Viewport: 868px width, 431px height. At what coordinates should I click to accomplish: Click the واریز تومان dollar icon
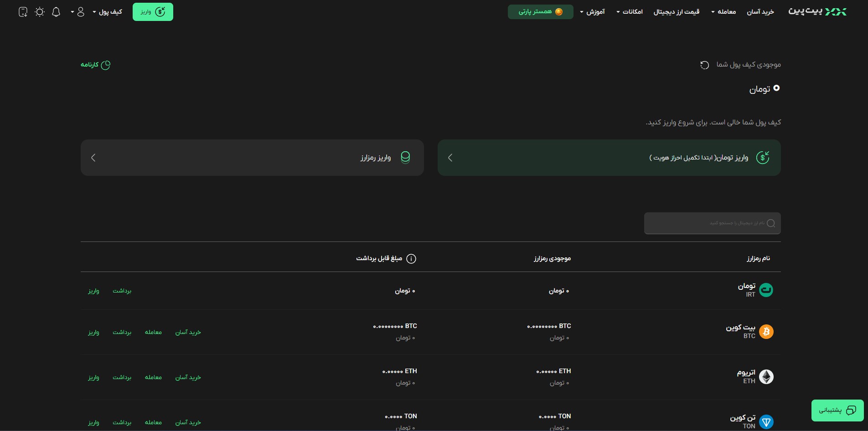click(763, 158)
